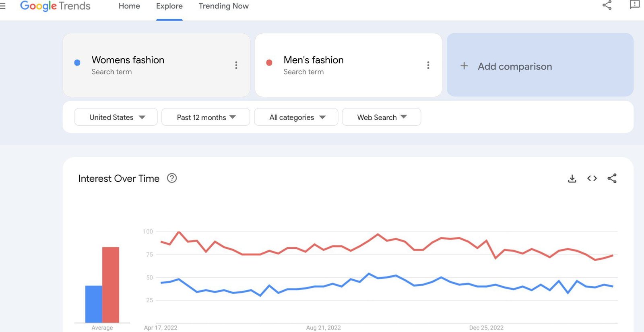
Task: Open more options for Womens fashion
Action: coord(236,65)
